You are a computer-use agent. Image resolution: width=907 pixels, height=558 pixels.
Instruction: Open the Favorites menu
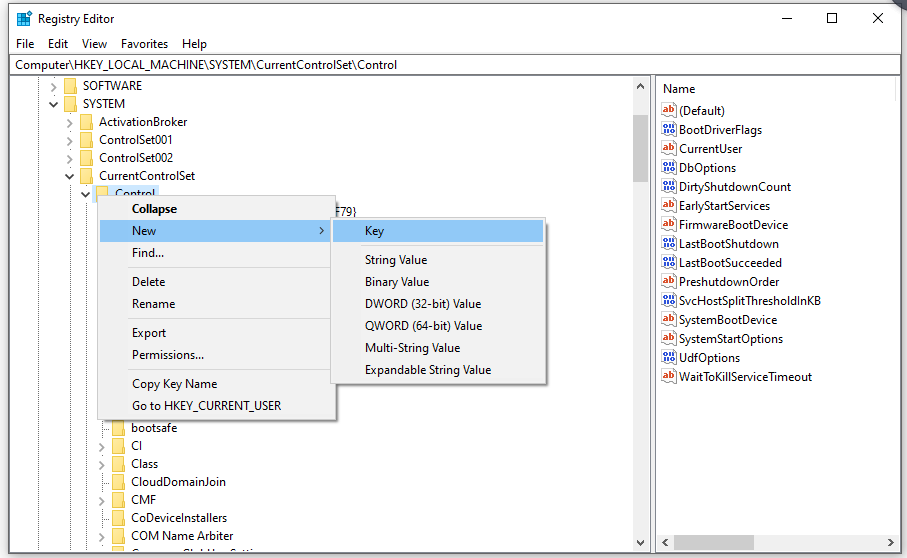point(144,44)
